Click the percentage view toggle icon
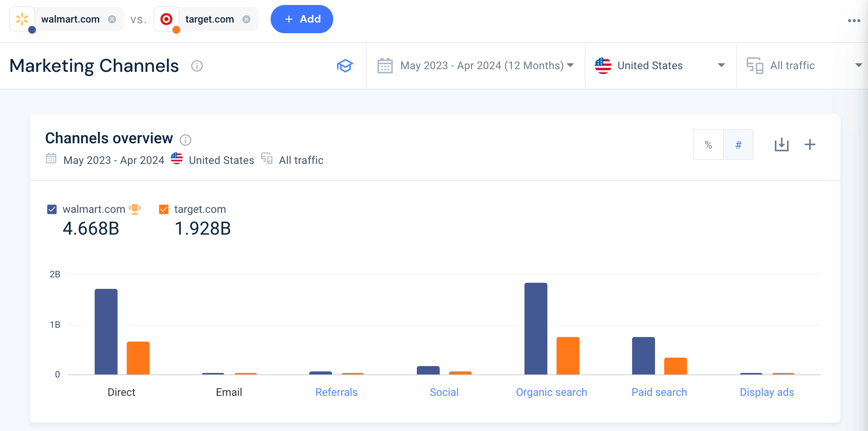 pos(708,145)
